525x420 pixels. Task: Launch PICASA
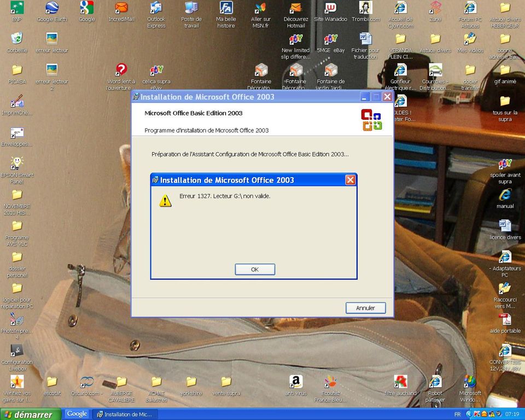16,72
